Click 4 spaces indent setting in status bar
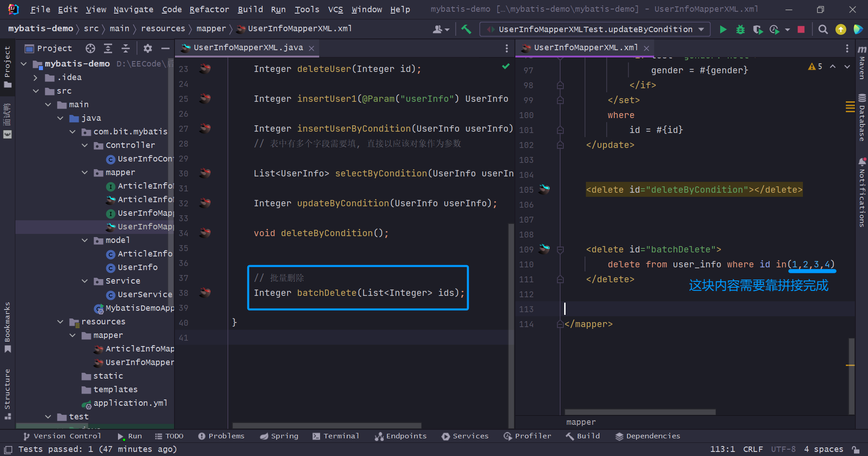This screenshot has height=456, width=868. coord(823,449)
